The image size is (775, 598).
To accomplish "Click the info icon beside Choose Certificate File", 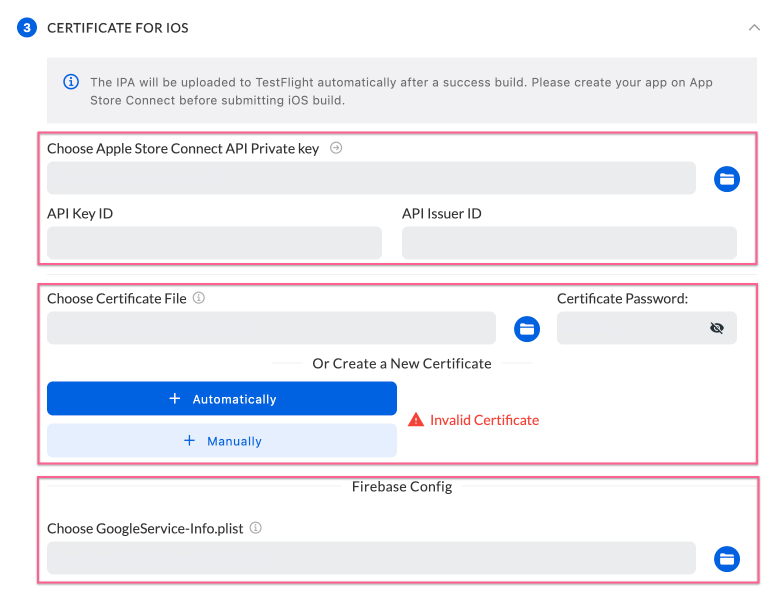I will pyautogui.click(x=199, y=298).
